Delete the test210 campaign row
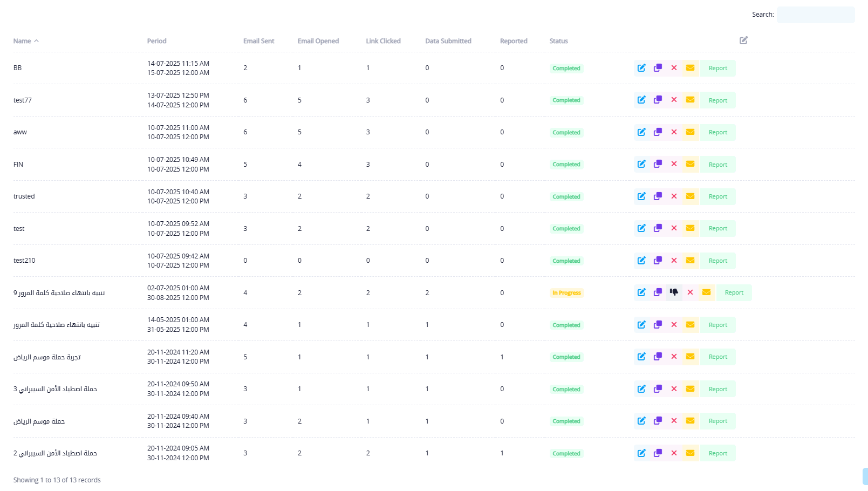This screenshot has height=491, width=868. [x=674, y=261]
